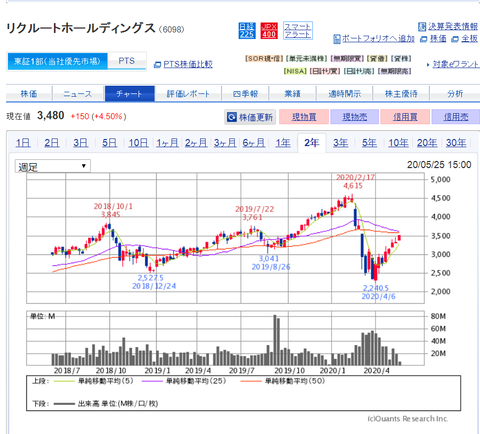Click the 出来高 volume legend entry
Screen dimensions: 480x434
click(106, 404)
